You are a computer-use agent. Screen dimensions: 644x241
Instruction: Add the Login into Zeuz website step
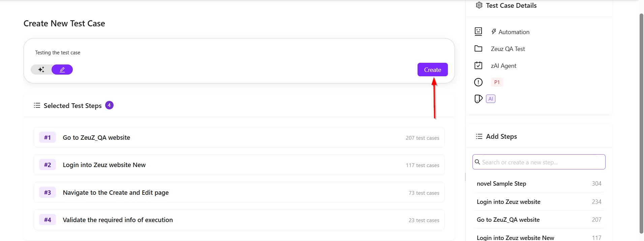(x=539, y=202)
